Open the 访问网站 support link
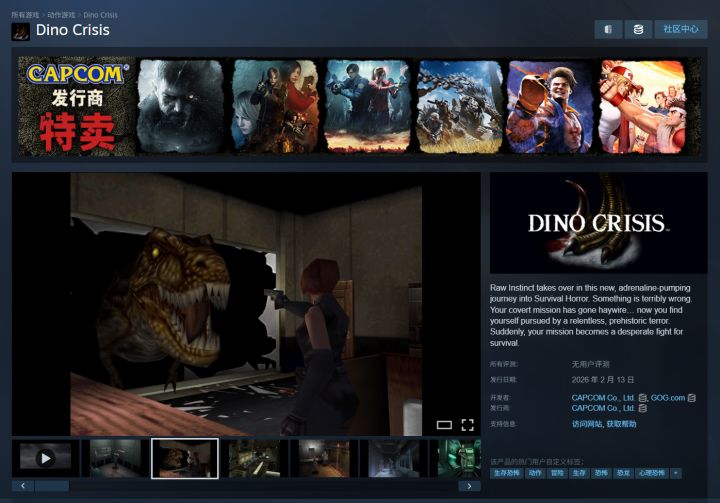This screenshot has height=503, width=720. pyautogui.click(x=587, y=424)
